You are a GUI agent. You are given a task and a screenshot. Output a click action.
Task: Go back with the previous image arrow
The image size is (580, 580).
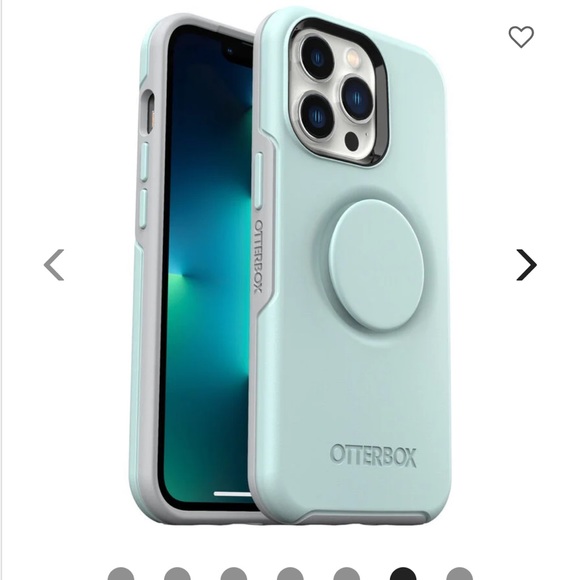click(54, 265)
